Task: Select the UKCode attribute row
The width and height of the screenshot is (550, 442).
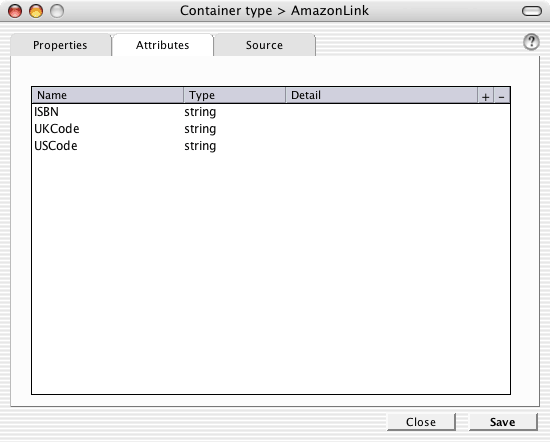Action: pos(271,129)
